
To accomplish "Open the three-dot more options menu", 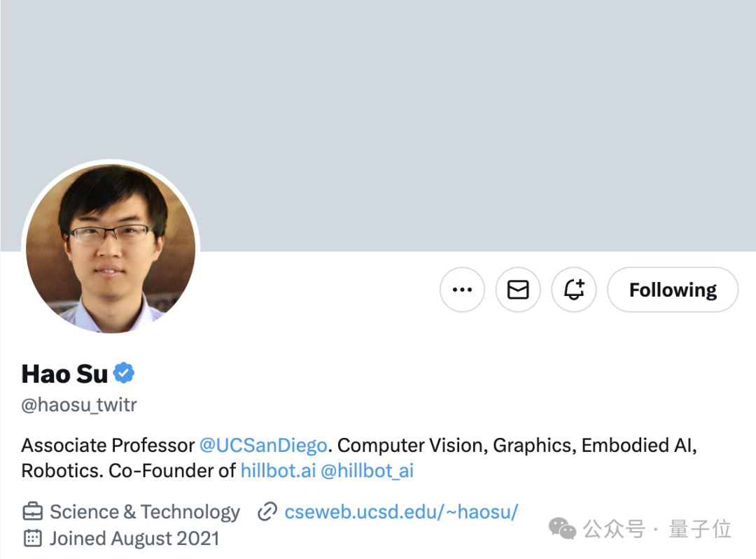I will (462, 290).
